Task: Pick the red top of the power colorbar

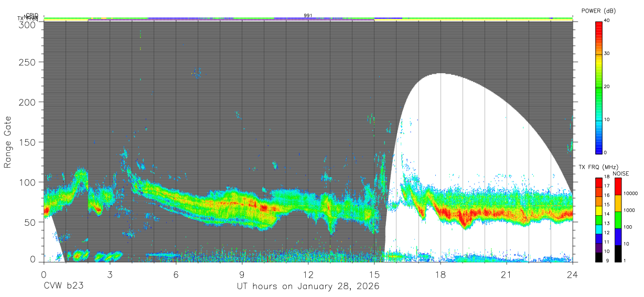Action: tap(598, 26)
